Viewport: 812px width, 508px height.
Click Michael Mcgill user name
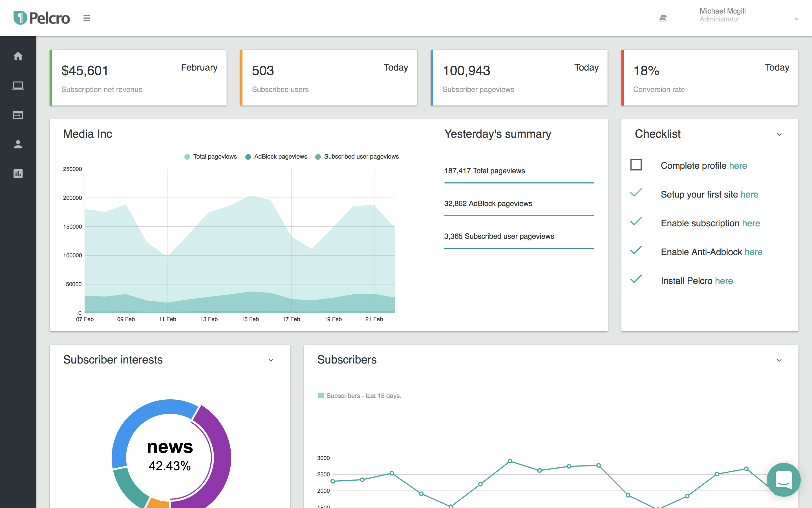click(x=722, y=11)
